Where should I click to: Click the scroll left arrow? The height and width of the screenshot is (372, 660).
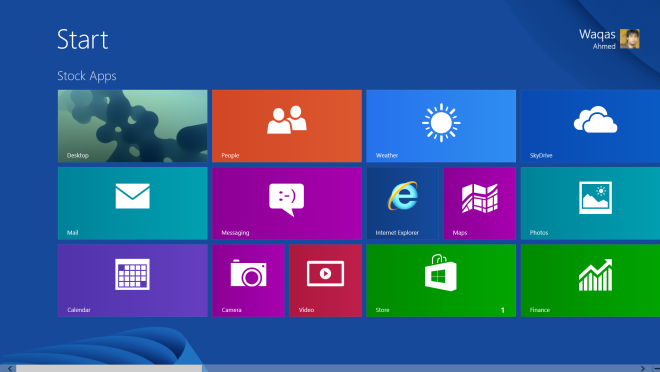[9, 368]
